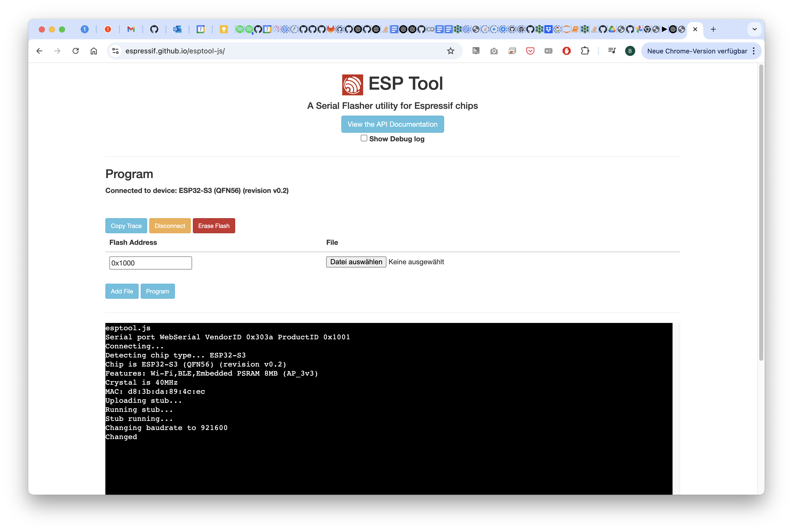This screenshot has height=532, width=793.
Task: Bookmark this page with the star icon
Action: click(450, 51)
